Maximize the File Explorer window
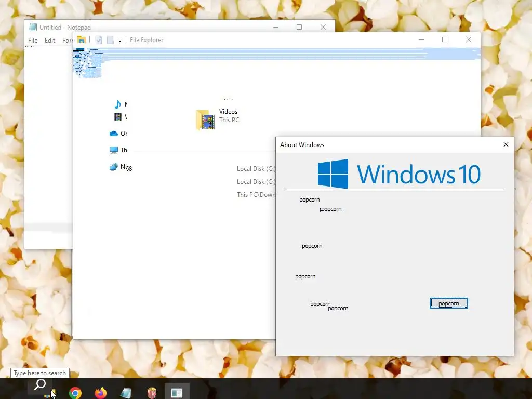Image resolution: width=532 pixels, height=399 pixels. point(445,39)
